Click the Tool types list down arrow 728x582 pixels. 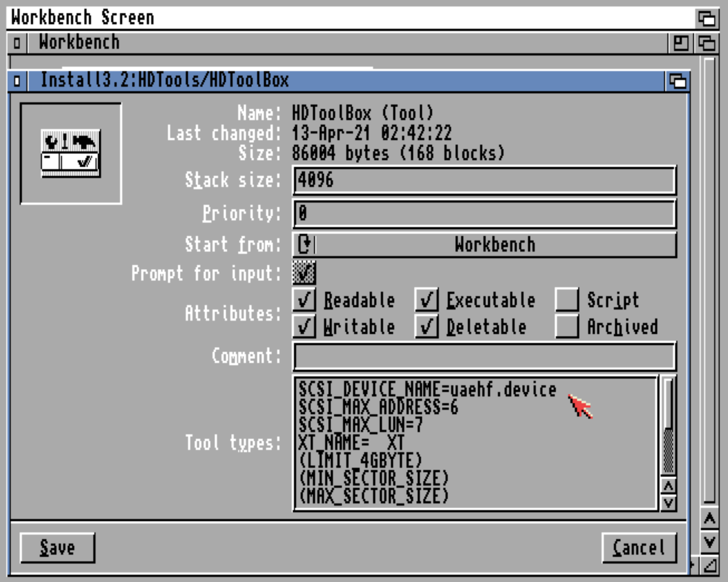click(668, 503)
